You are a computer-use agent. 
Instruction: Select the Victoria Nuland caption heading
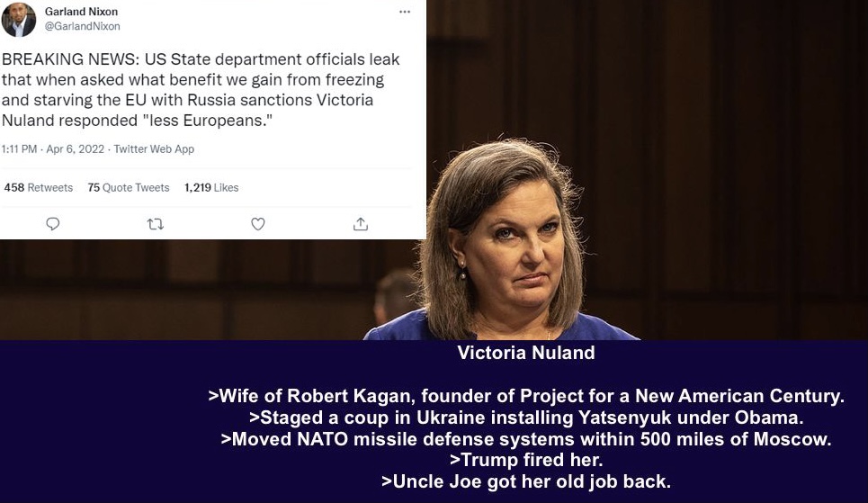coord(526,353)
